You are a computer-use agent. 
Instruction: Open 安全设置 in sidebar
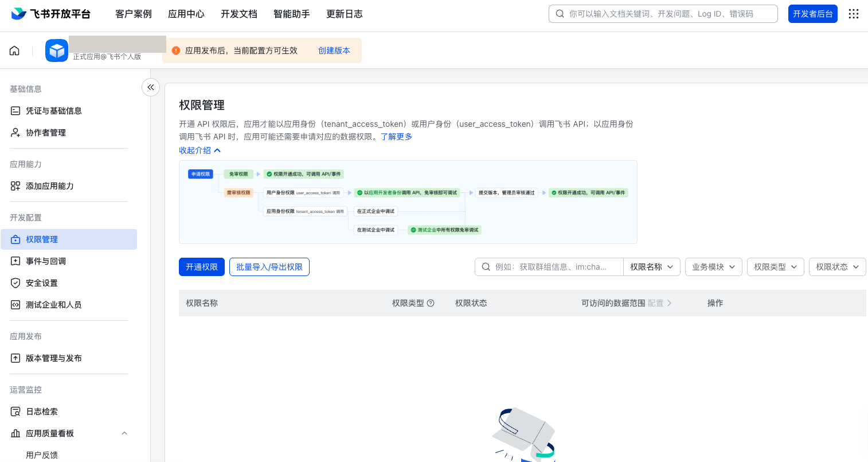pos(69,283)
